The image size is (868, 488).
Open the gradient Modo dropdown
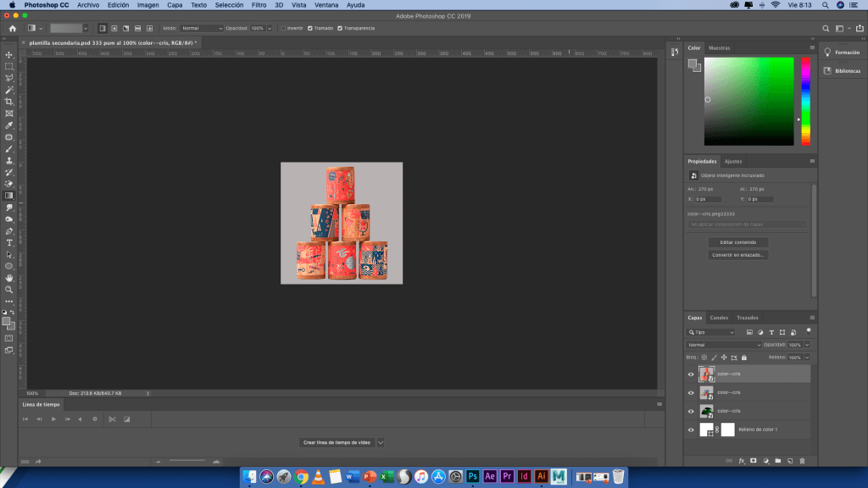pyautogui.click(x=202, y=28)
